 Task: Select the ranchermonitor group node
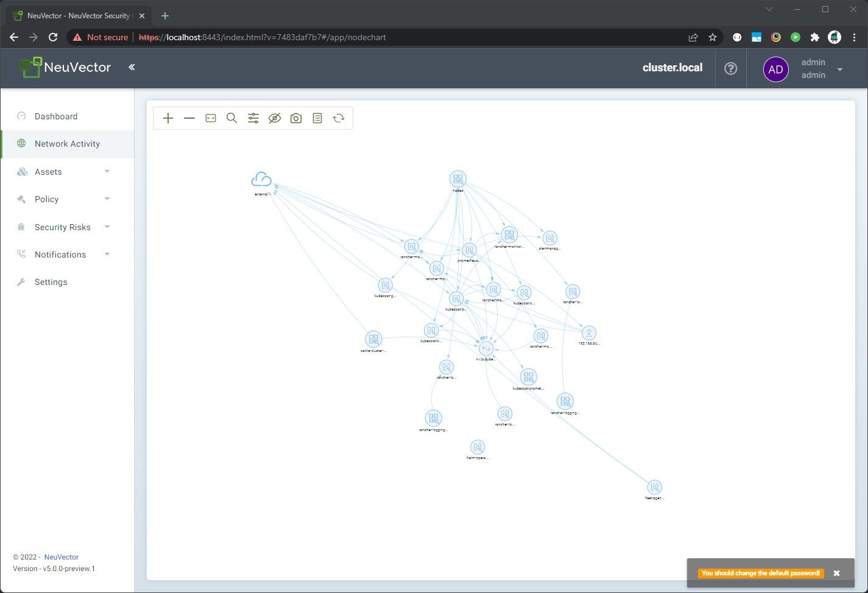pos(509,234)
